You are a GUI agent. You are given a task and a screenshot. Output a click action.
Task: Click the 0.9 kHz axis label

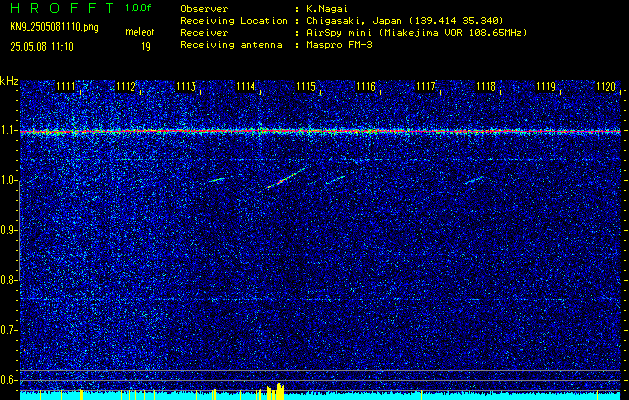pyautogui.click(x=8, y=231)
